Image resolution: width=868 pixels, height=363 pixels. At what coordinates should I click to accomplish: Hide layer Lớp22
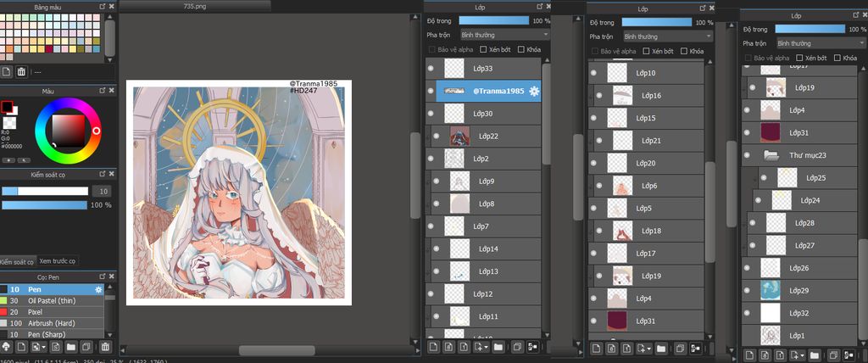pyautogui.click(x=436, y=136)
